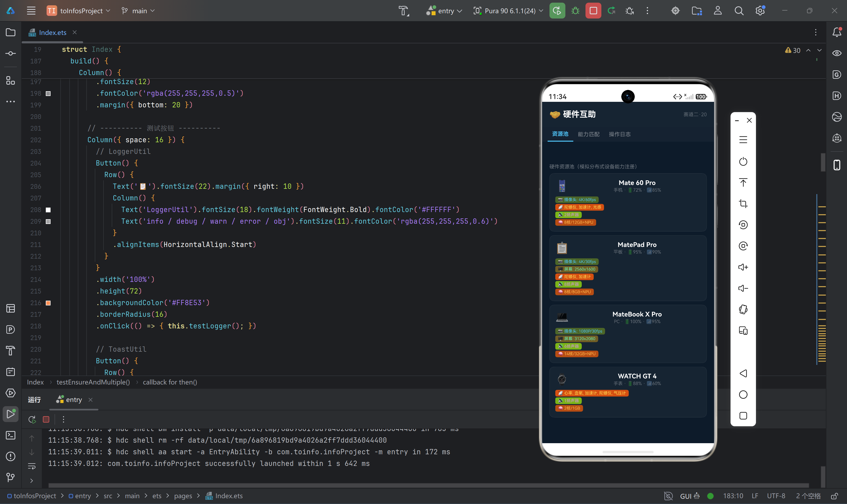The height and width of the screenshot is (504, 847).
Task: Open Git version control tool window
Action: [x=11, y=478]
